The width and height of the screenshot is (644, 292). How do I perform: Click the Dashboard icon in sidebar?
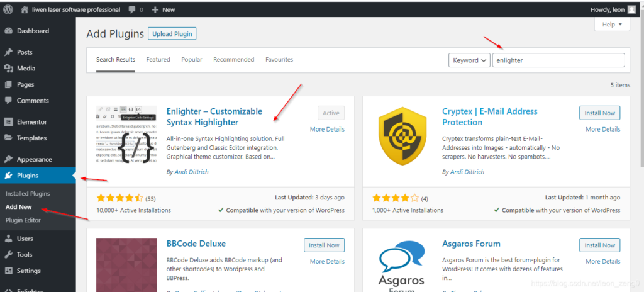9,31
